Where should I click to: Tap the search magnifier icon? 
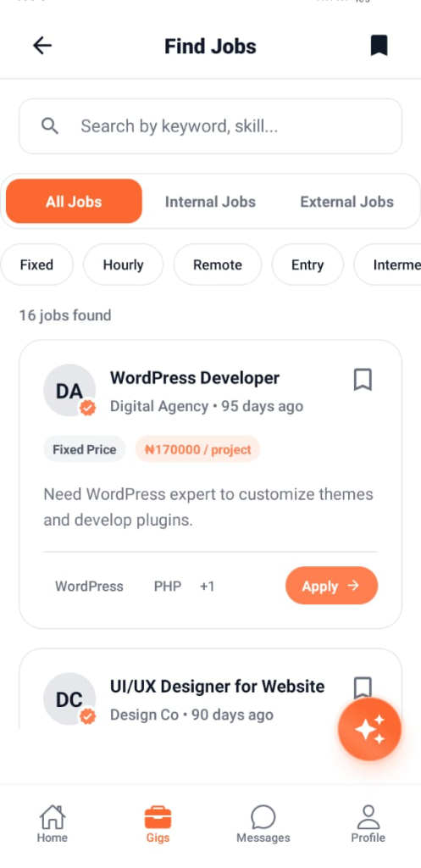pos(50,126)
